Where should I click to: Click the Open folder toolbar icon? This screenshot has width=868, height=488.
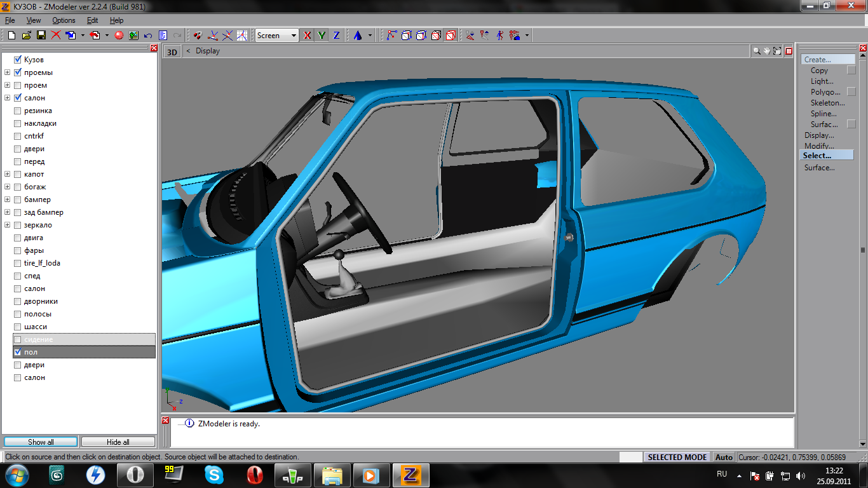(26, 36)
